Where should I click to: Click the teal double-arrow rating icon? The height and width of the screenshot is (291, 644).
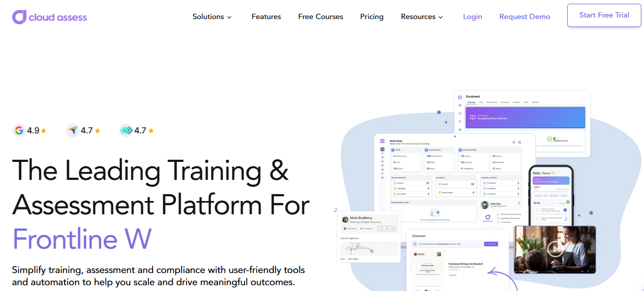tap(126, 130)
